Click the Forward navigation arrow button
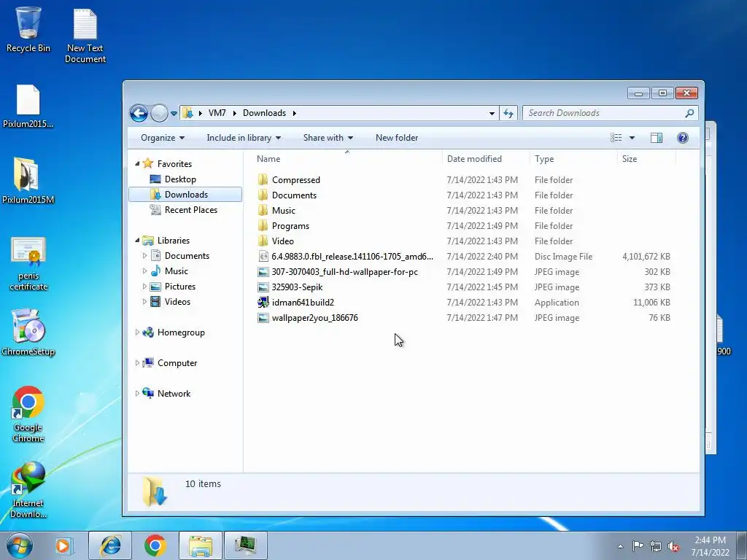The height and width of the screenshot is (560, 747). (159, 113)
